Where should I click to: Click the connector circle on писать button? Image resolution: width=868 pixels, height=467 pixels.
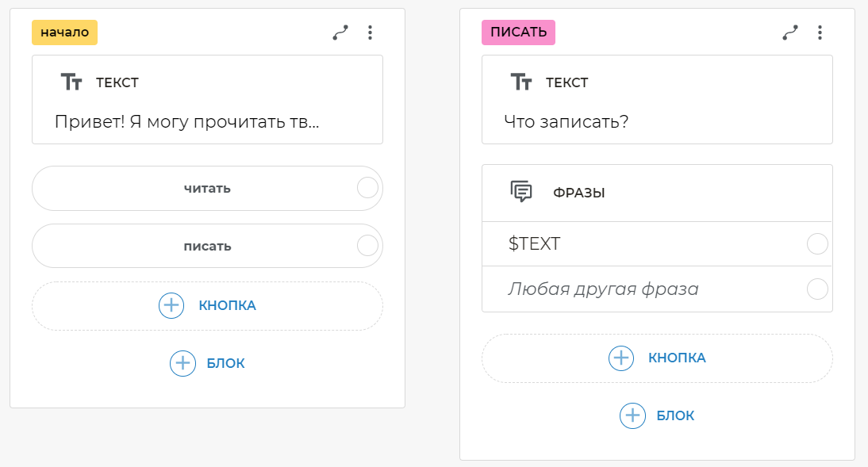[367, 245]
